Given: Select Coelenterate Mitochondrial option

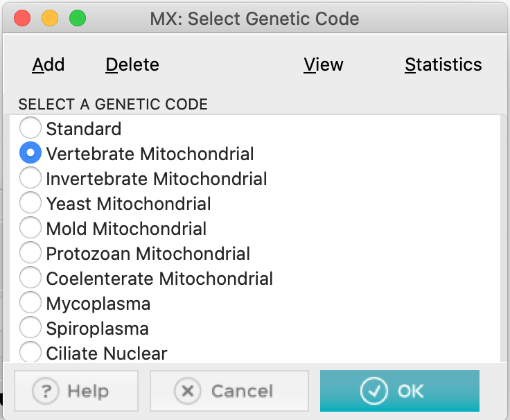Looking at the screenshot, I should pos(30,278).
